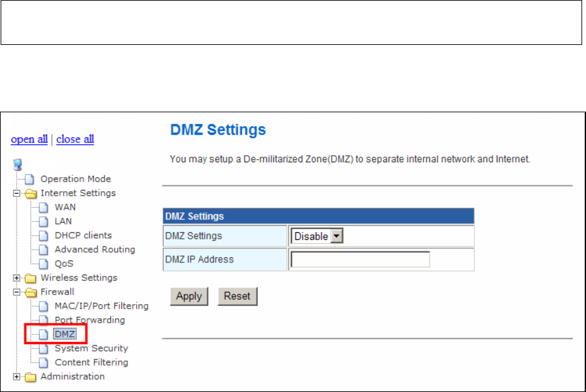Focus the DMZ IP Address field

point(359,259)
